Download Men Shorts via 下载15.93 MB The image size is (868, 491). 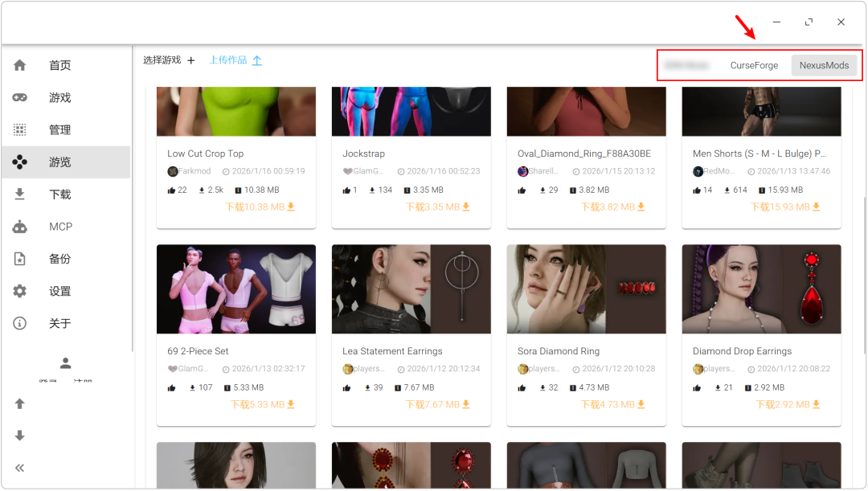coord(785,207)
